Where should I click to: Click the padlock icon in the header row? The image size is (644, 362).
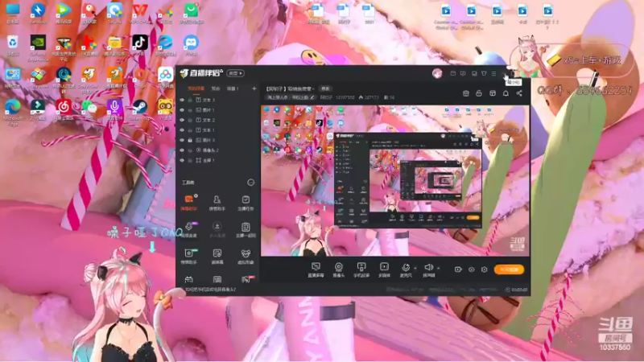click(x=479, y=93)
